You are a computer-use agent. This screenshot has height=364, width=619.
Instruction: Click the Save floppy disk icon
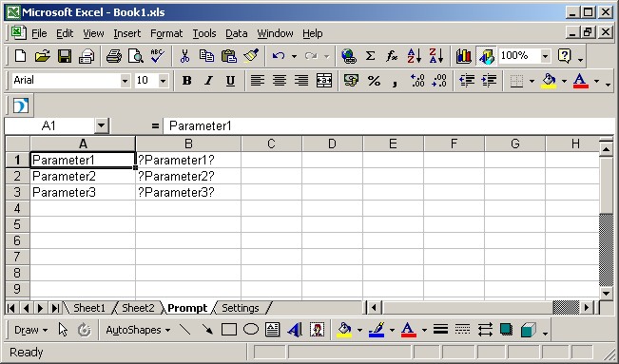tap(65, 56)
